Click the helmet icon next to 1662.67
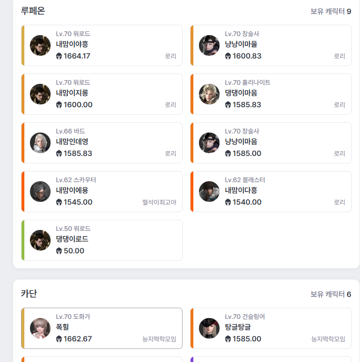The height and width of the screenshot is (362, 360). click(x=59, y=339)
